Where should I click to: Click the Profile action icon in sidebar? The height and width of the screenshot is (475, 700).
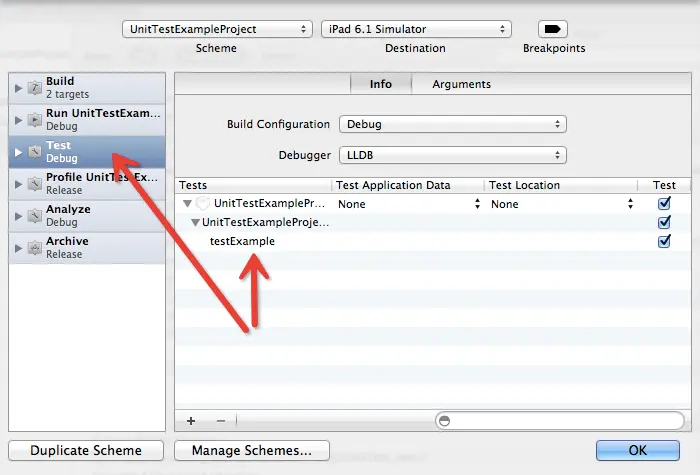[34, 184]
